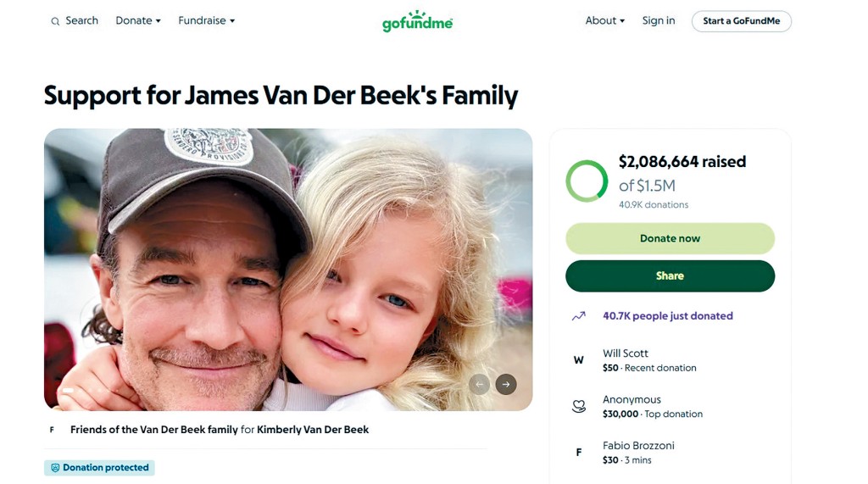Expand the Fundraise dropdown menu
The height and width of the screenshot is (484, 868).
207,21
